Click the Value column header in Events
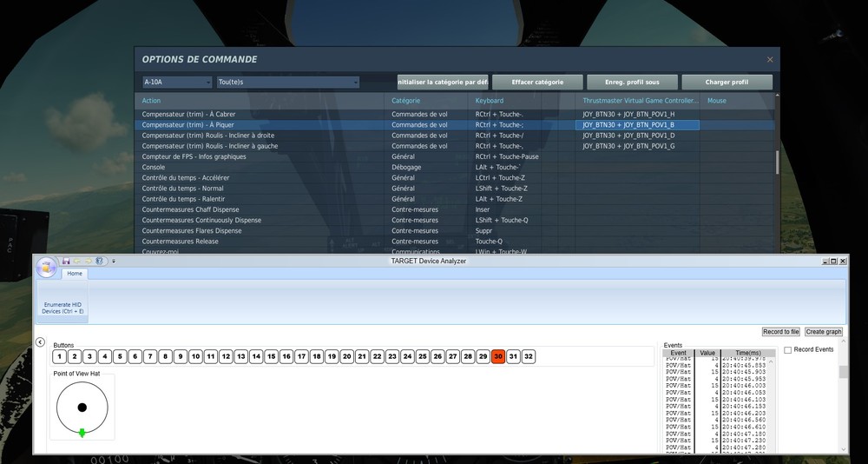Viewport: 868px width, 464px height. (x=707, y=353)
